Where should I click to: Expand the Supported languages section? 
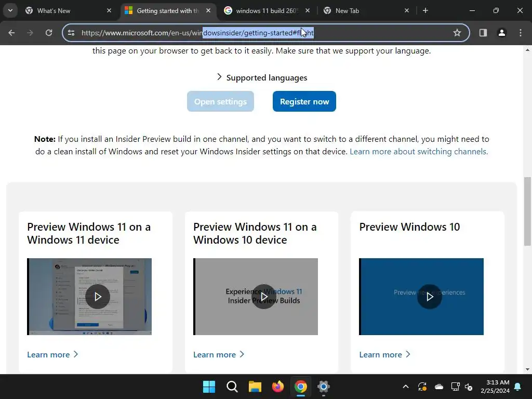pos(262,78)
